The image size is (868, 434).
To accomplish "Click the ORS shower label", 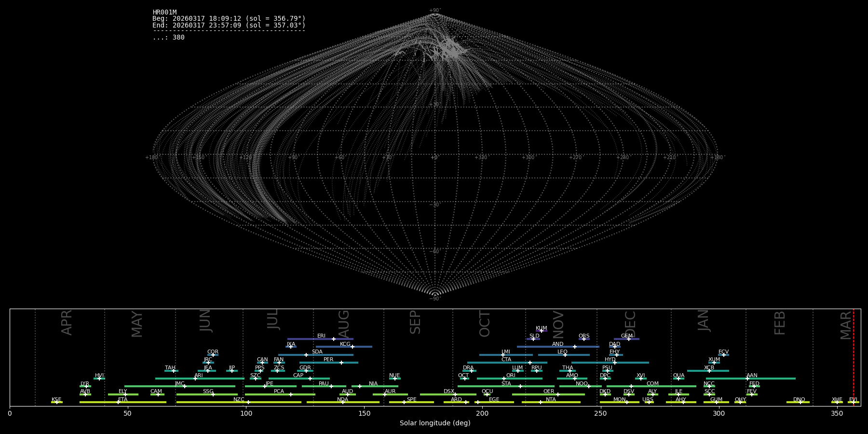I will [584, 336].
